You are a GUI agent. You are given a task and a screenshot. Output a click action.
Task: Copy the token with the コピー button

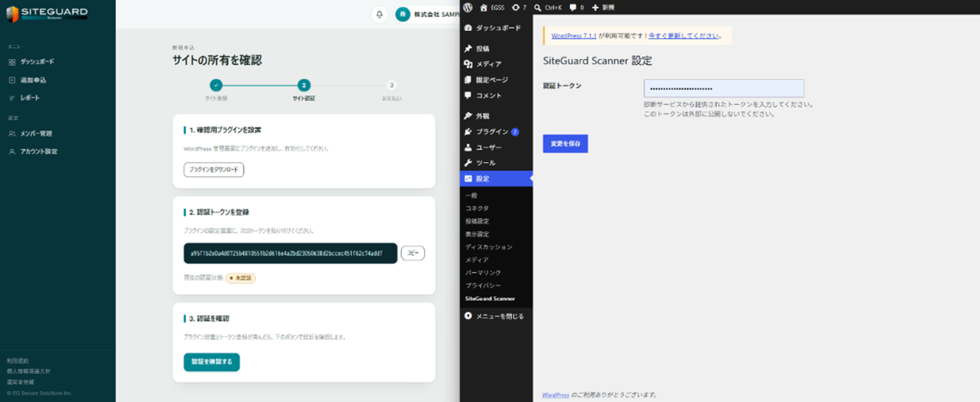[x=413, y=253]
